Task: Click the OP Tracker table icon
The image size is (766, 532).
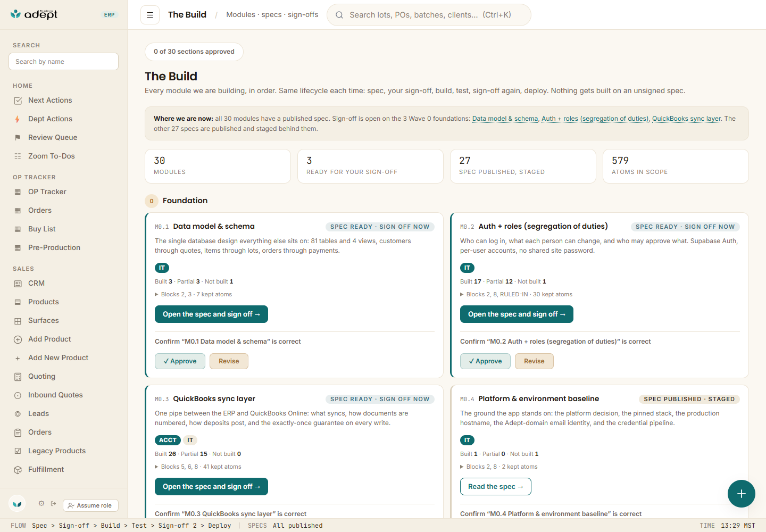Action: point(18,192)
